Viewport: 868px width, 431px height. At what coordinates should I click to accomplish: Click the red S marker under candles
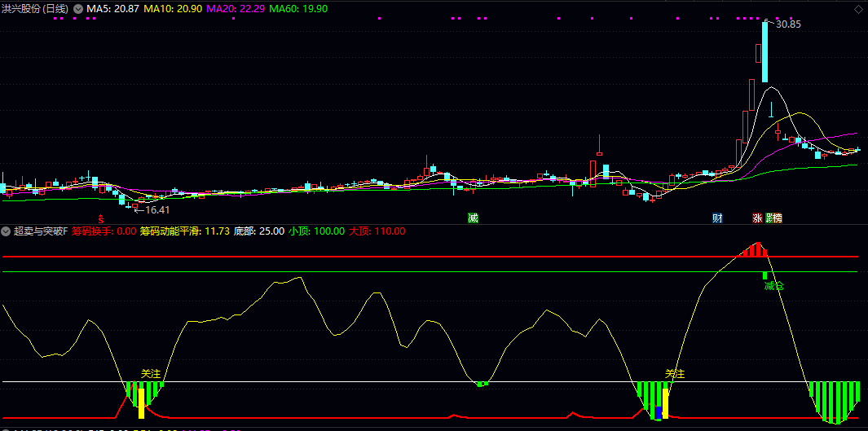click(x=101, y=218)
